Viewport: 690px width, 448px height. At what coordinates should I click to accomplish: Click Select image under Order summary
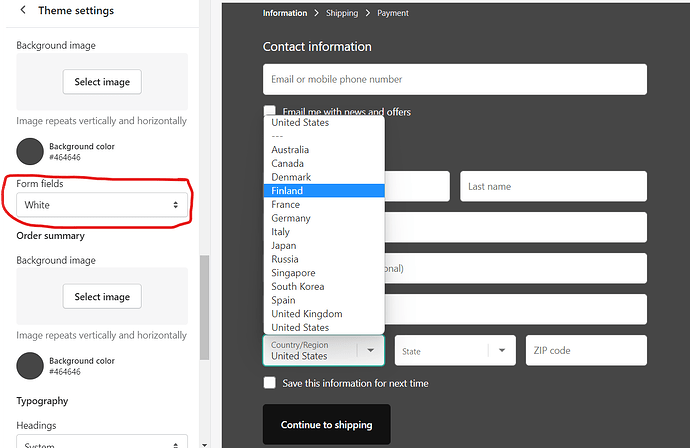[x=102, y=297]
